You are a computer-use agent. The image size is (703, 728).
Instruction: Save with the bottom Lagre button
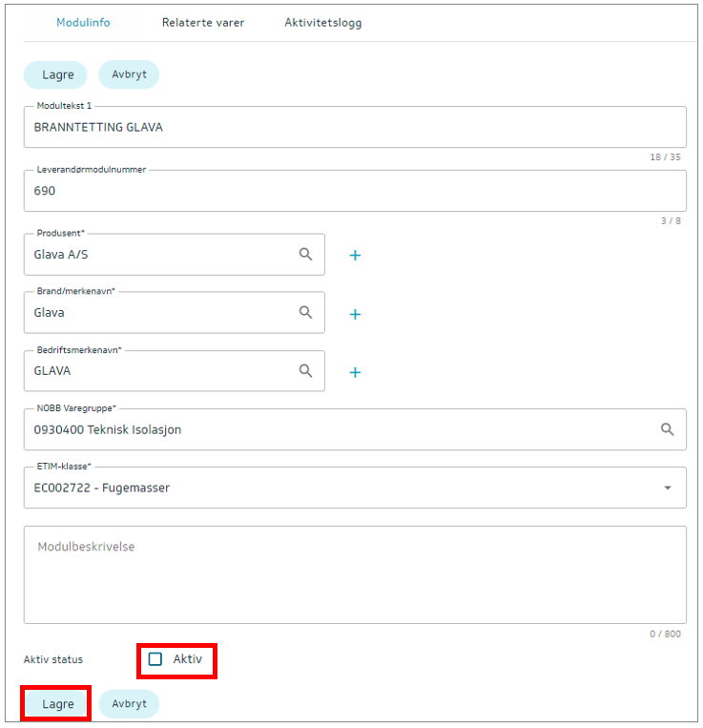point(57,704)
